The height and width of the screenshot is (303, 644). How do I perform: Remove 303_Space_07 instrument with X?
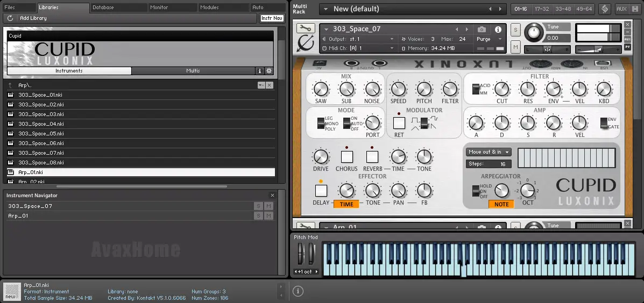tap(627, 25)
